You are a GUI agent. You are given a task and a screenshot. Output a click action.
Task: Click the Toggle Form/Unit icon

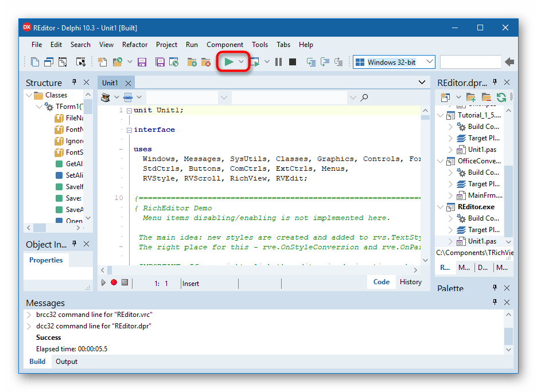click(x=63, y=62)
